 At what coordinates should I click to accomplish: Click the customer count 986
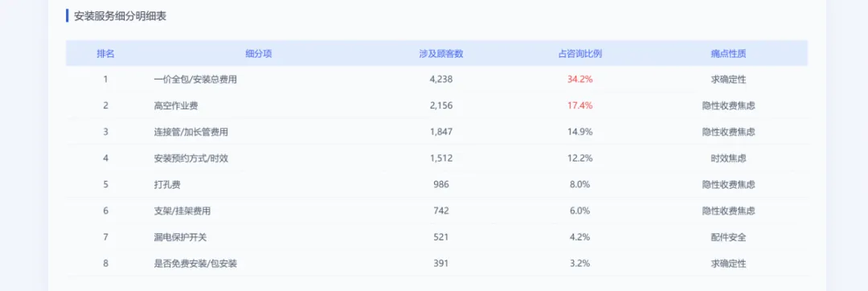pyautogui.click(x=441, y=184)
